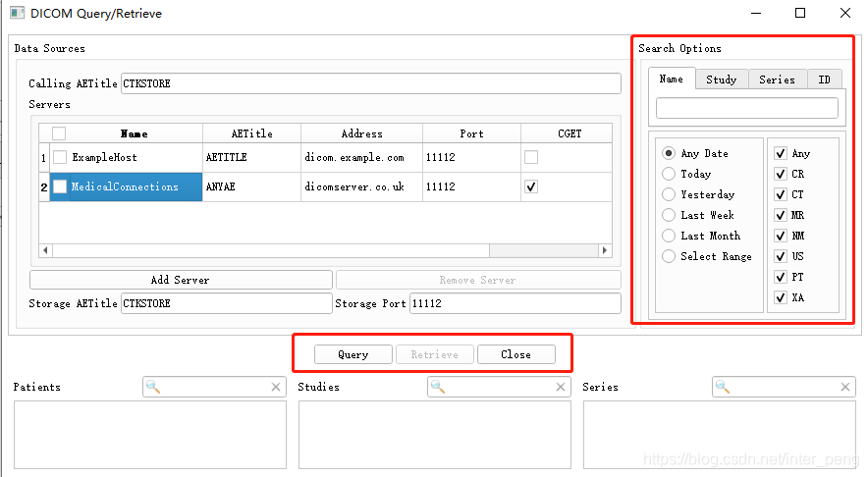Enable CGET for ExampleHost
The width and height of the screenshot is (868, 477).
pyautogui.click(x=531, y=157)
